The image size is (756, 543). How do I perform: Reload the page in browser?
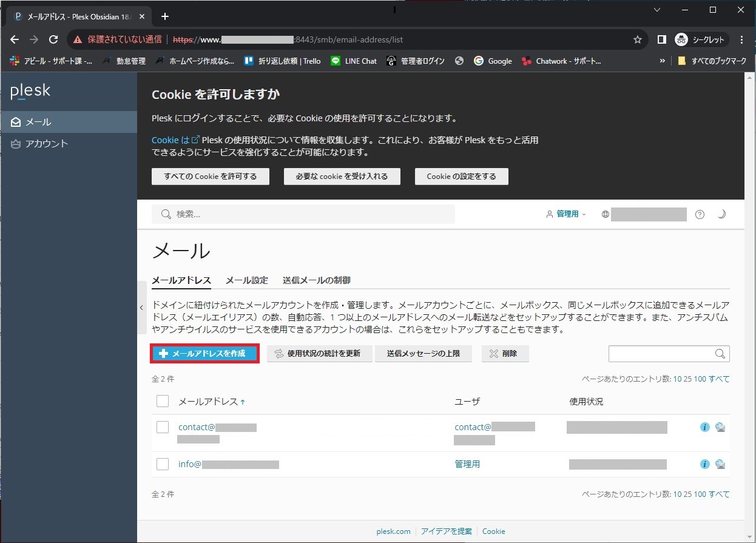(53, 39)
